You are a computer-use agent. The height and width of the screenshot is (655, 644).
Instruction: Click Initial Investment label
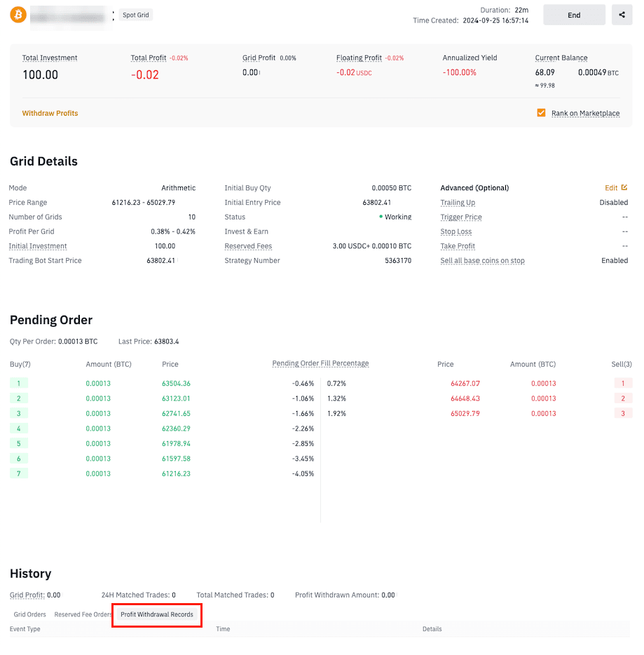coord(38,246)
